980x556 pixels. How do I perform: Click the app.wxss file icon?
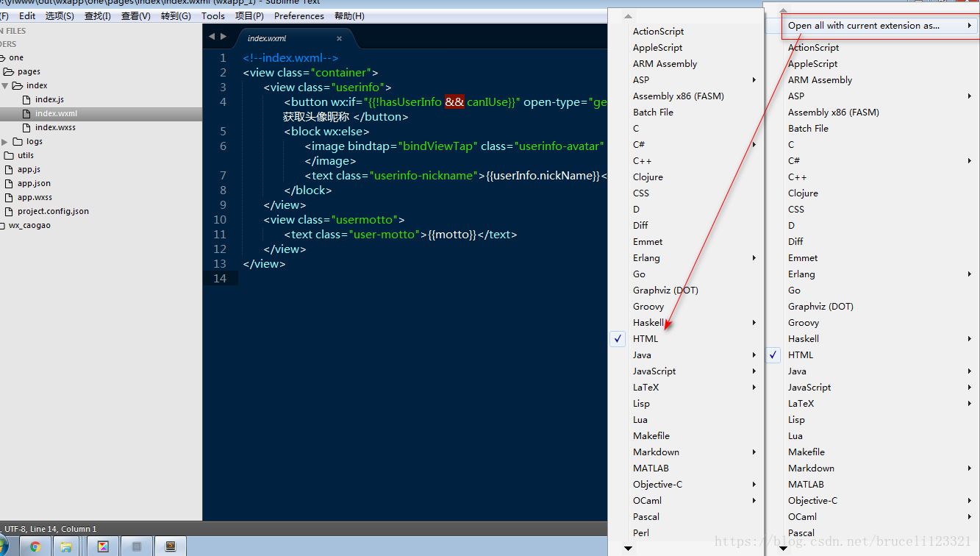9,197
